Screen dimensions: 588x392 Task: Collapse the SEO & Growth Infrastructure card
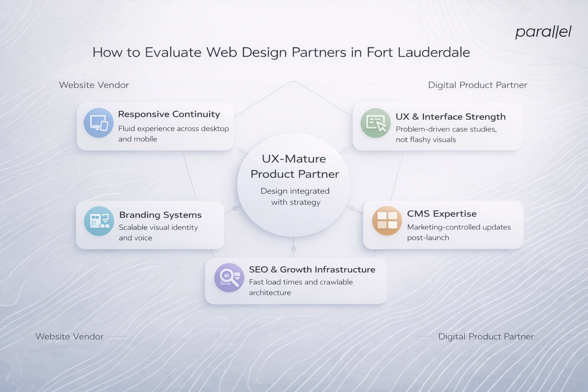click(x=296, y=281)
